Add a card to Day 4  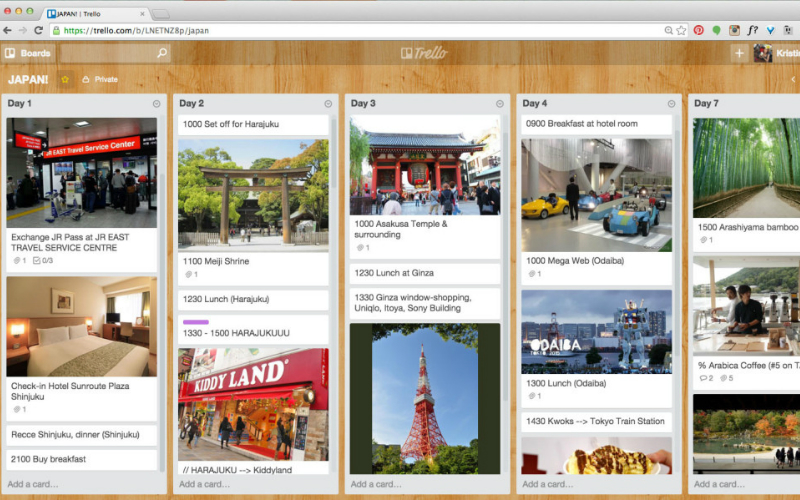547,484
